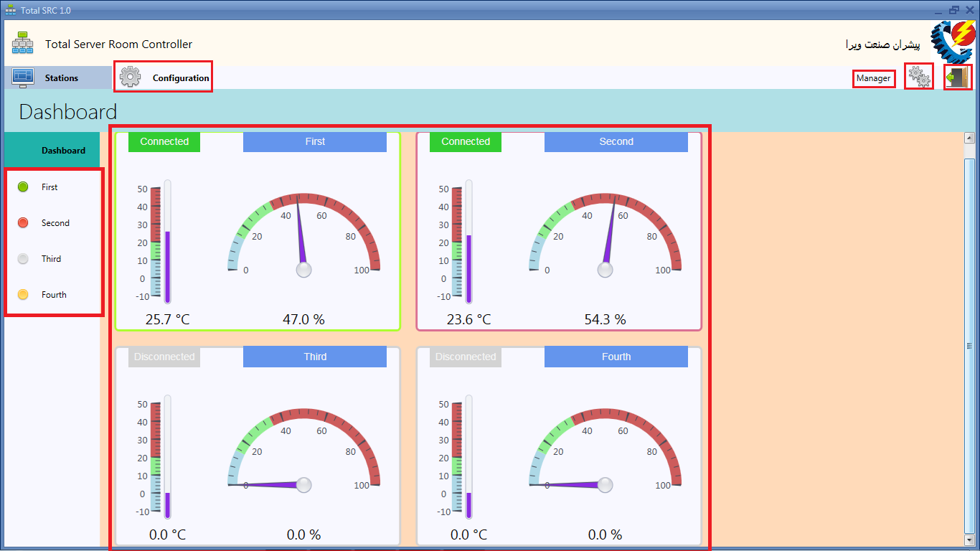Screen dimensions: 980x551
Task: Click the Configuration gear icon
Action: (x=131, y=77)
